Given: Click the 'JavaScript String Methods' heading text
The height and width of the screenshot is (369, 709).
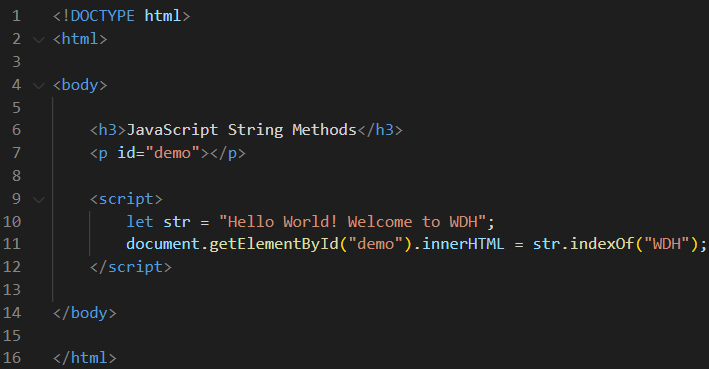Looking at the screenshot, I should (x=242, y=130).
